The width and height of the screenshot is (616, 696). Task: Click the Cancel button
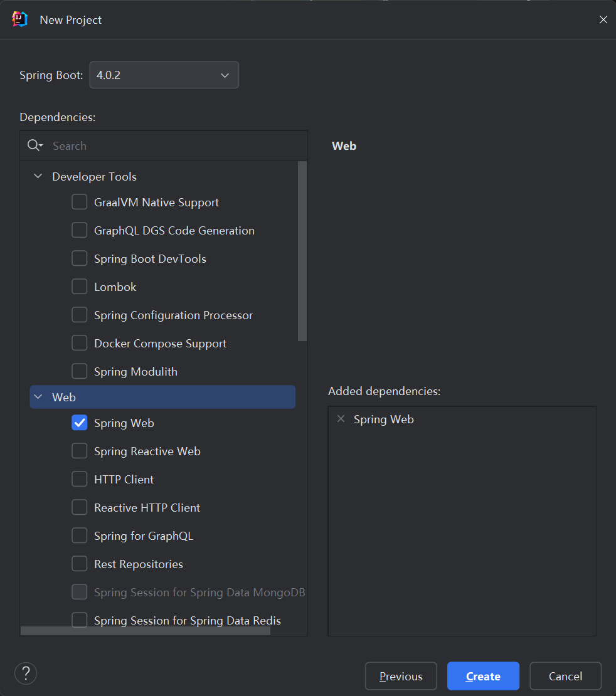point(565,676)
